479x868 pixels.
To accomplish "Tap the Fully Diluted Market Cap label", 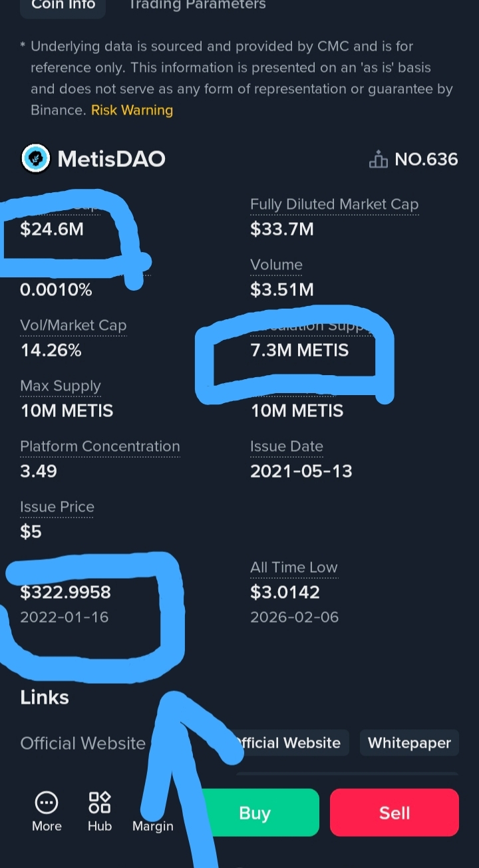I will pyautogui.click(x=334, y=205).
